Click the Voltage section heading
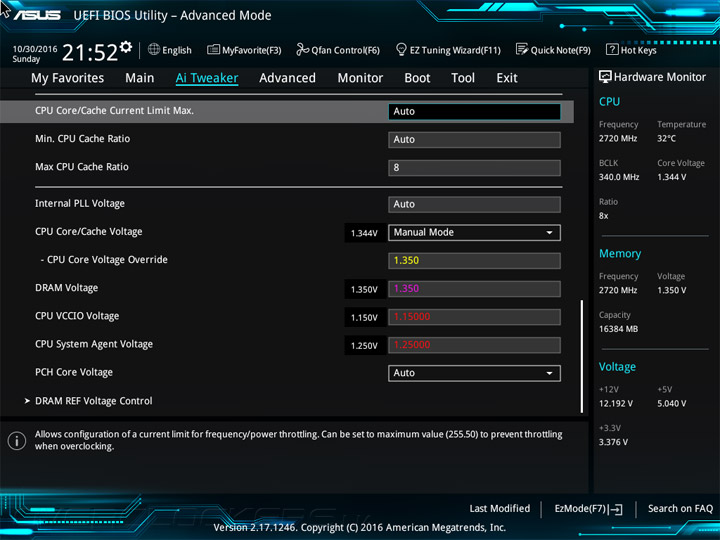720x540 pixels. click(x=617, y=367)
